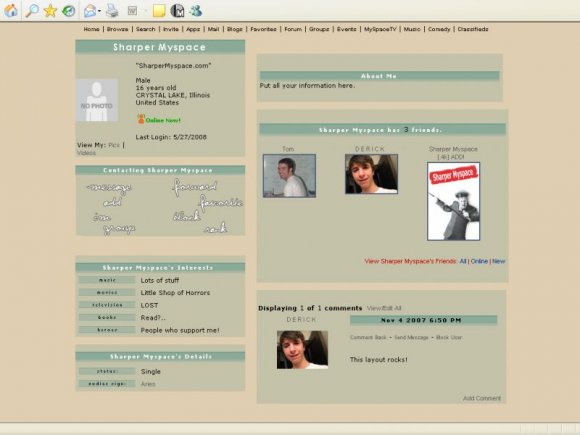580x435 pixels.
Task: Click the Block User link
Action: point(449,337)
